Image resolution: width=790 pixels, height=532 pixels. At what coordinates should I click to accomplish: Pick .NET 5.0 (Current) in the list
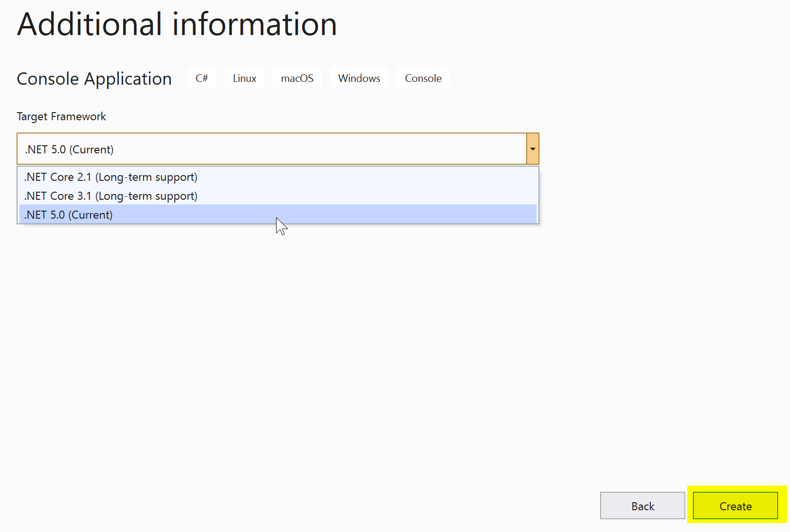click(278, 214)
